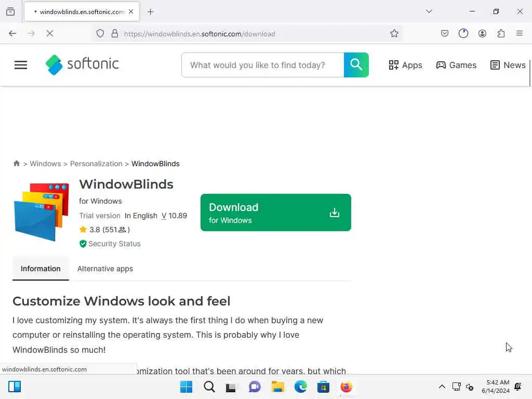Click the WindowBlinds breadcrumb text
The image size is (532, 399).
coord(155,164)
